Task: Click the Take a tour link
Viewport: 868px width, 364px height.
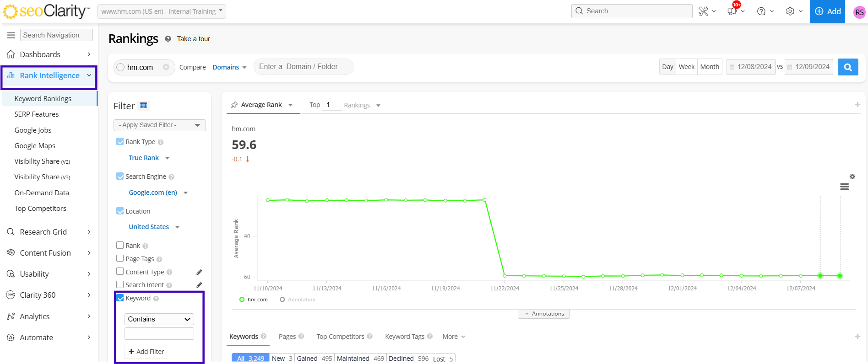Action: coord(193,39)
